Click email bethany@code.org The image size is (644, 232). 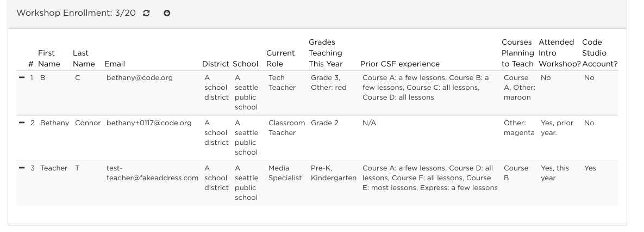[x=140, y=78]
